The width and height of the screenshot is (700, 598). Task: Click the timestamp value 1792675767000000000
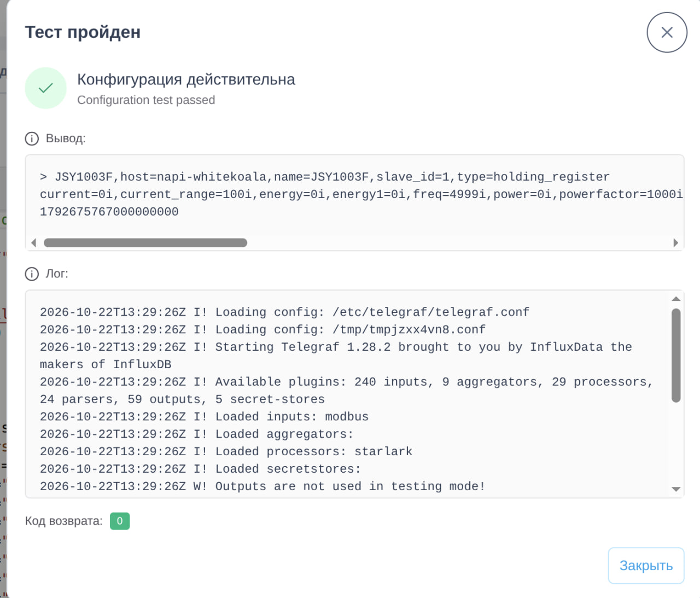[109, 212]
